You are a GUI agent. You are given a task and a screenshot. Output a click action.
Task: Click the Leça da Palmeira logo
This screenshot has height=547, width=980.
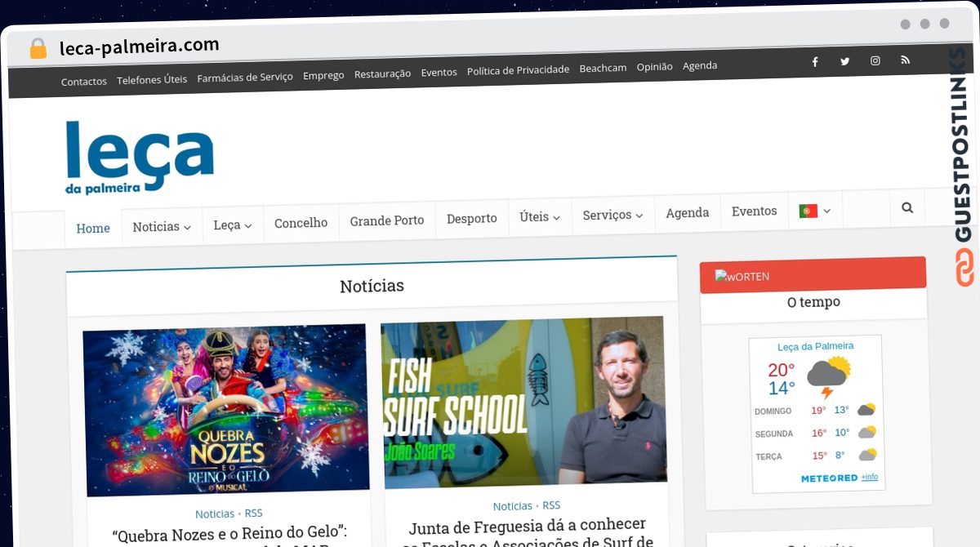140,158
